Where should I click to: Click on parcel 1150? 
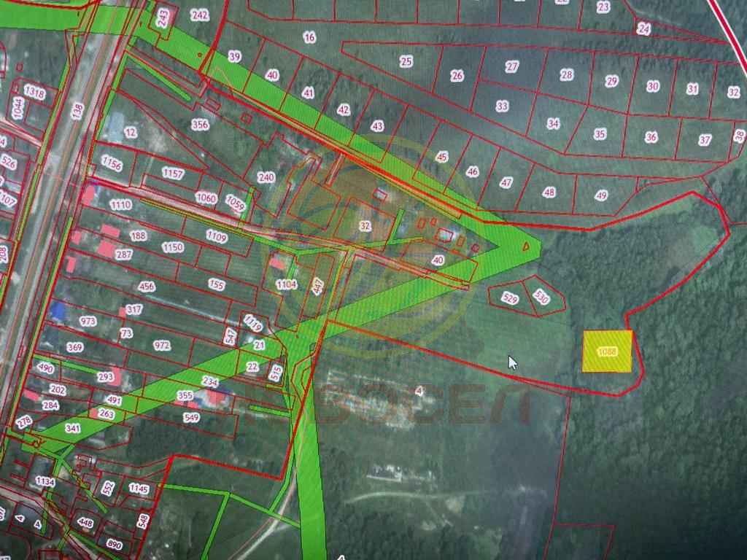click(172, 247)
